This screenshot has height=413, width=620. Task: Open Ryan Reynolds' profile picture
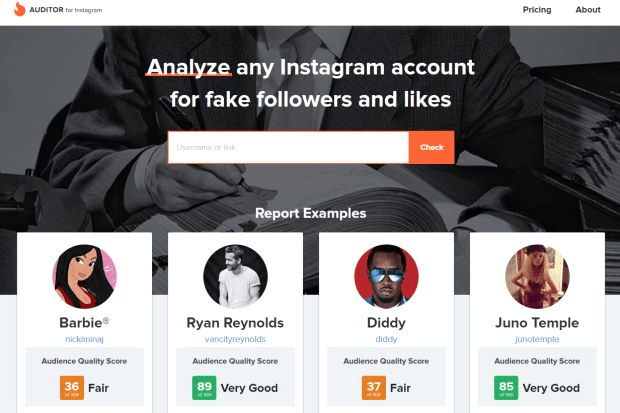pyautogui.click(x=235, y=277)
